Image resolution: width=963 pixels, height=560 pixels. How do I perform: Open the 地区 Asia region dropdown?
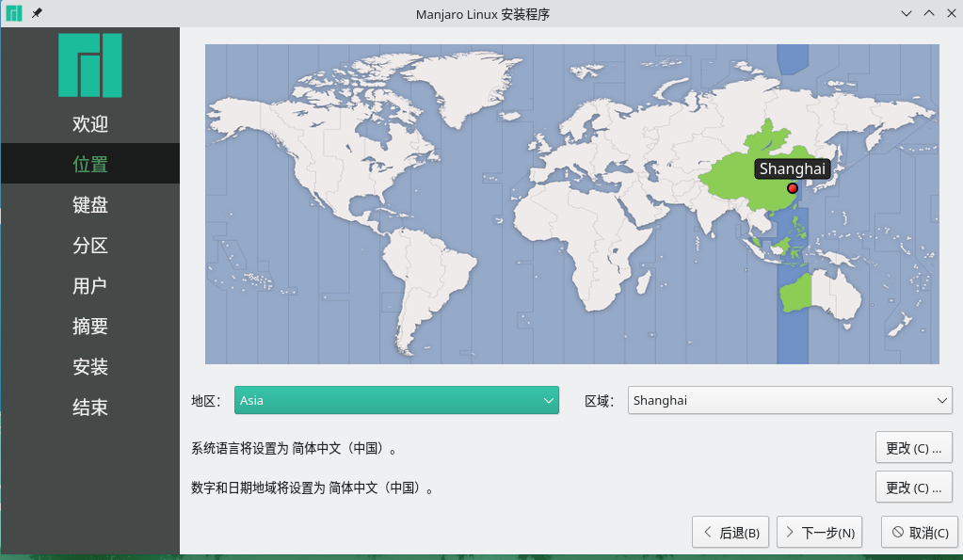(x=396, y=400)
